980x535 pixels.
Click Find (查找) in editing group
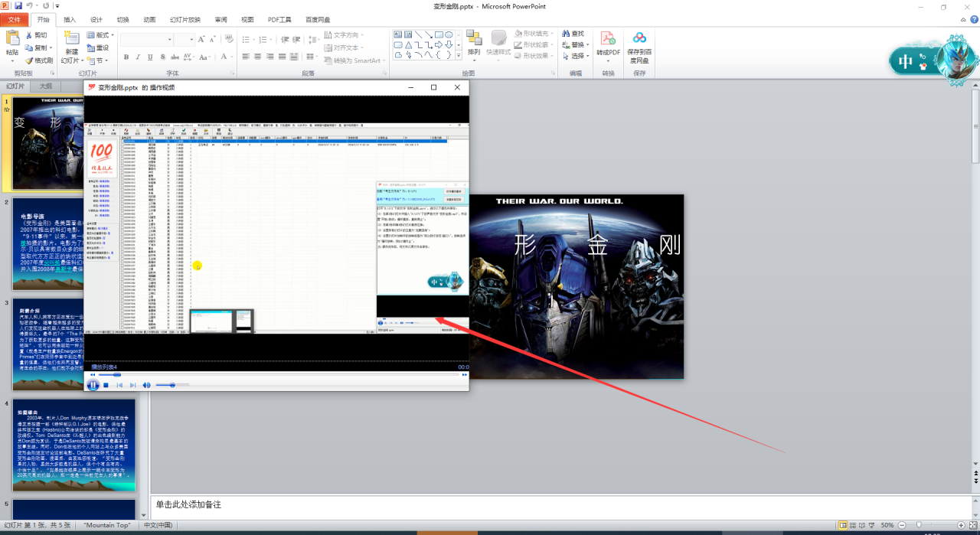tap(573, 34)
